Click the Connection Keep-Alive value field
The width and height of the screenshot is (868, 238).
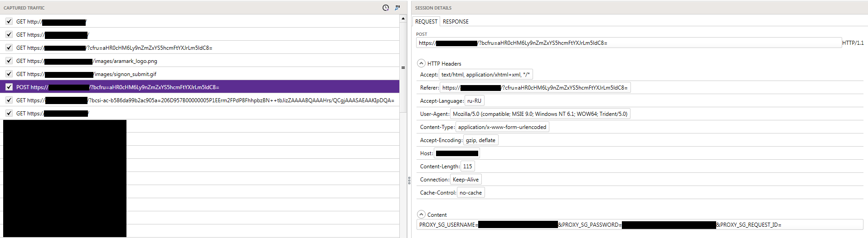[466, 180]
